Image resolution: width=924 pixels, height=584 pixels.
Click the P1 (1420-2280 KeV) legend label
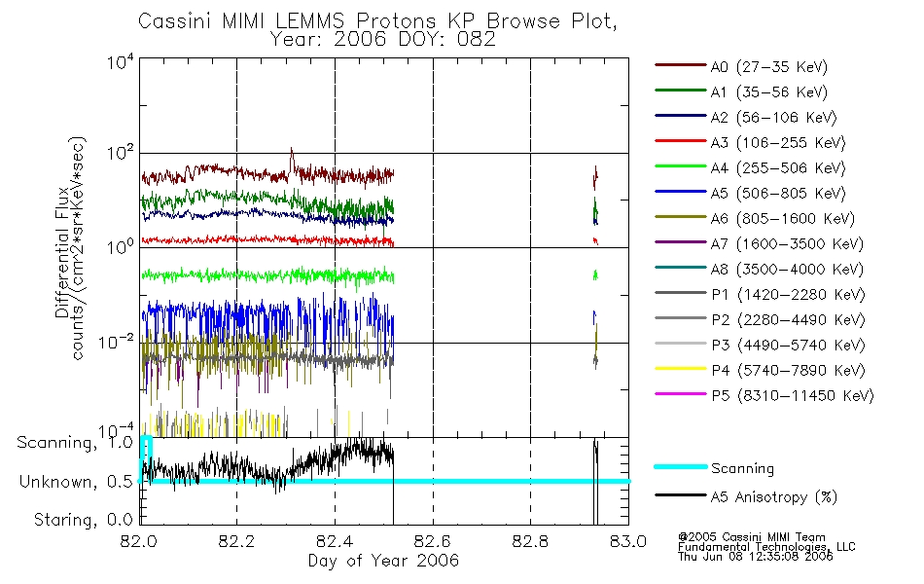788,294
